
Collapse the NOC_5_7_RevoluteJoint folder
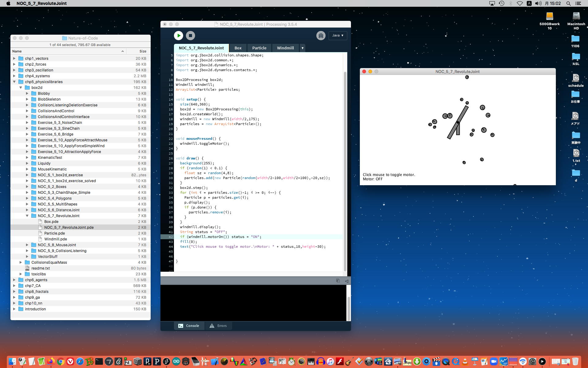coord(27,216)
